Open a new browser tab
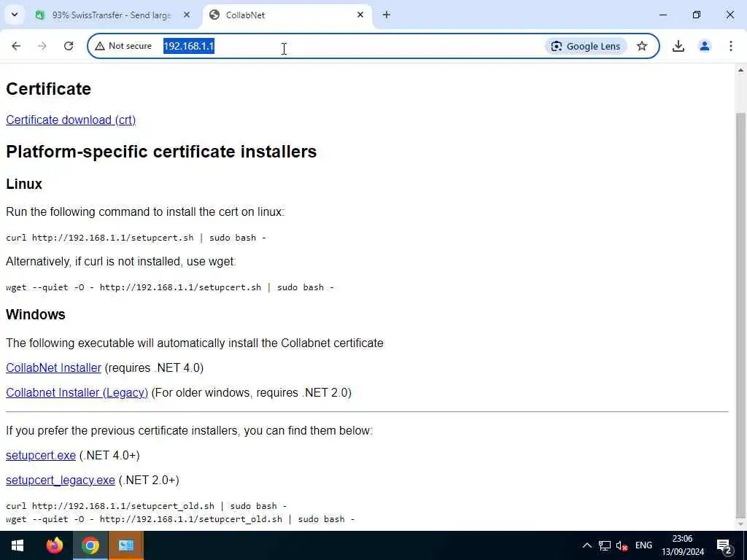The width and height of the screenshot is (747, 560). click(387, 15)
